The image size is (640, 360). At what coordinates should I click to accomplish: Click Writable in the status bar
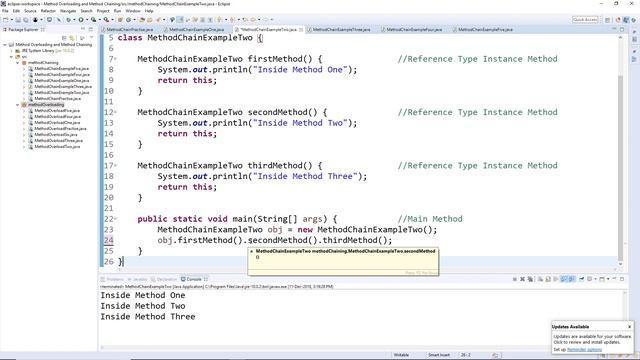click(401, 355)
